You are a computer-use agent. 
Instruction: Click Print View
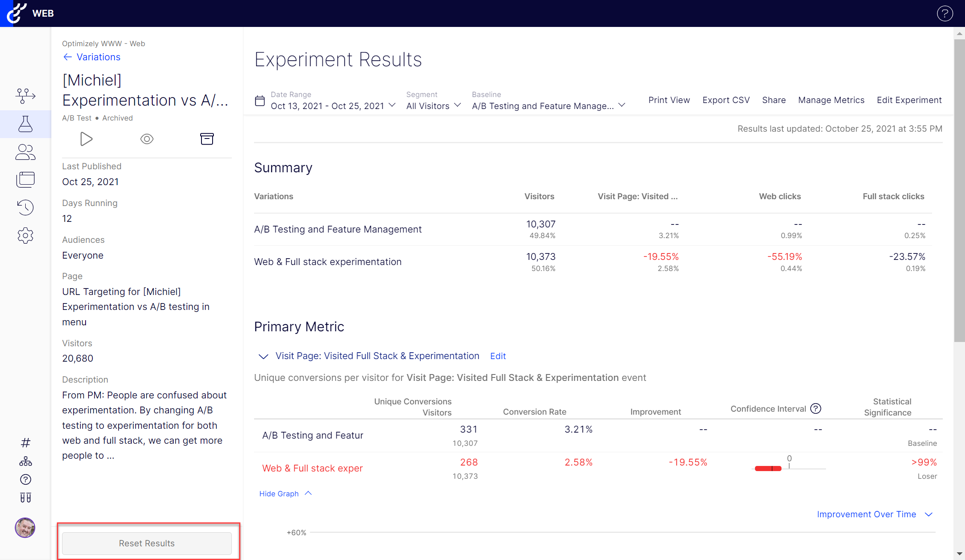tap(669, 100)
